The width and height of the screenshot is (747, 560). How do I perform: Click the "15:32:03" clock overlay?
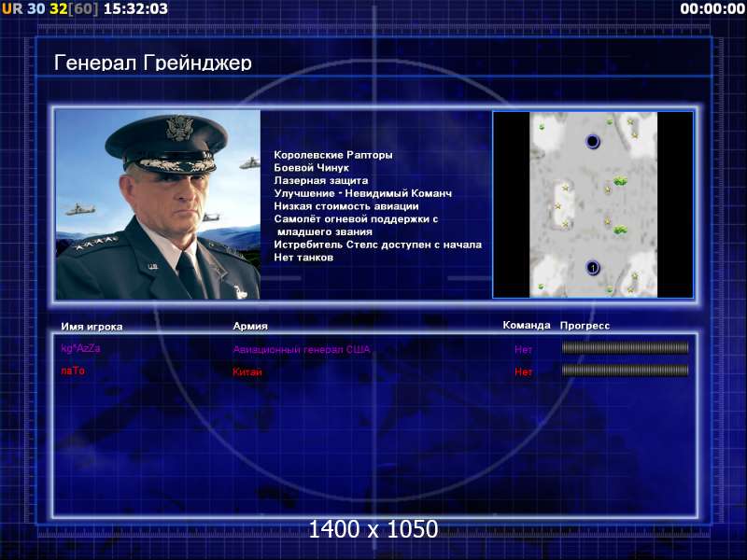click(135, 8)
